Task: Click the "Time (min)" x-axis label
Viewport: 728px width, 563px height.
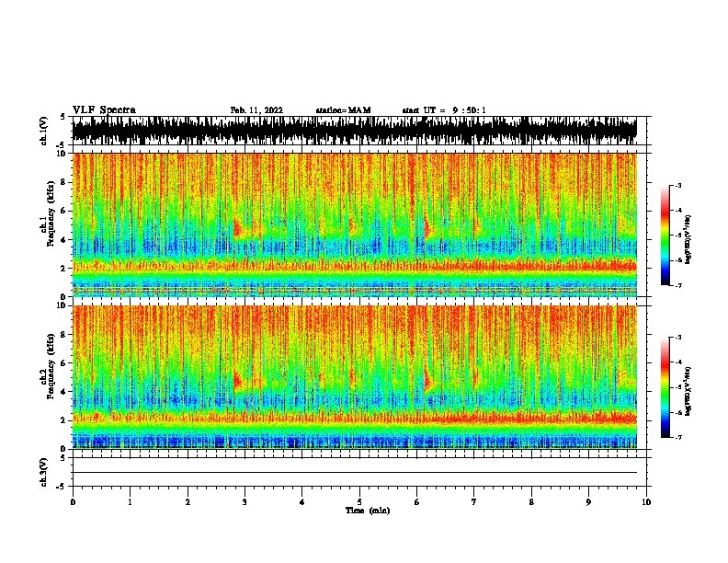Action: coord(368,511)
